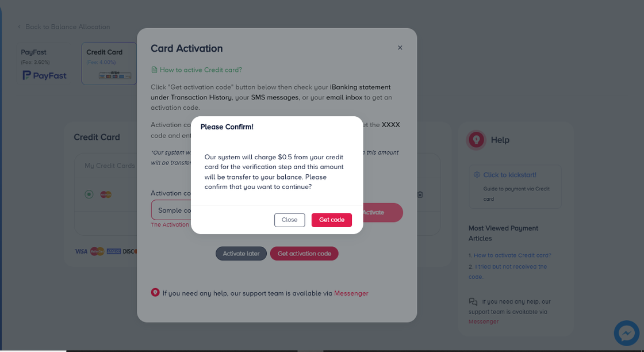Screen dimensions: 644x352
Task: Close Card Activation modal with X icon
Action: [x=400, y=48]
